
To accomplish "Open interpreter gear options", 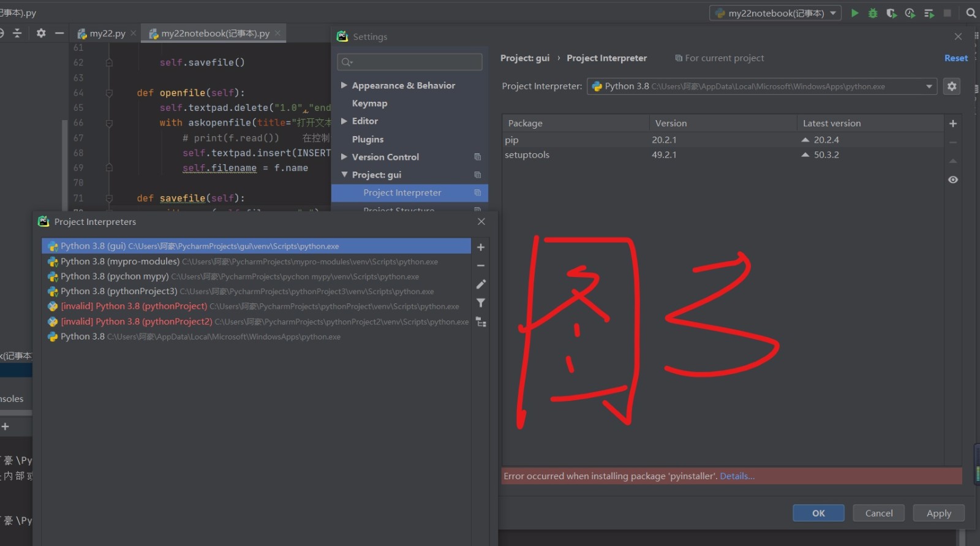I will (x=952, y=86).
